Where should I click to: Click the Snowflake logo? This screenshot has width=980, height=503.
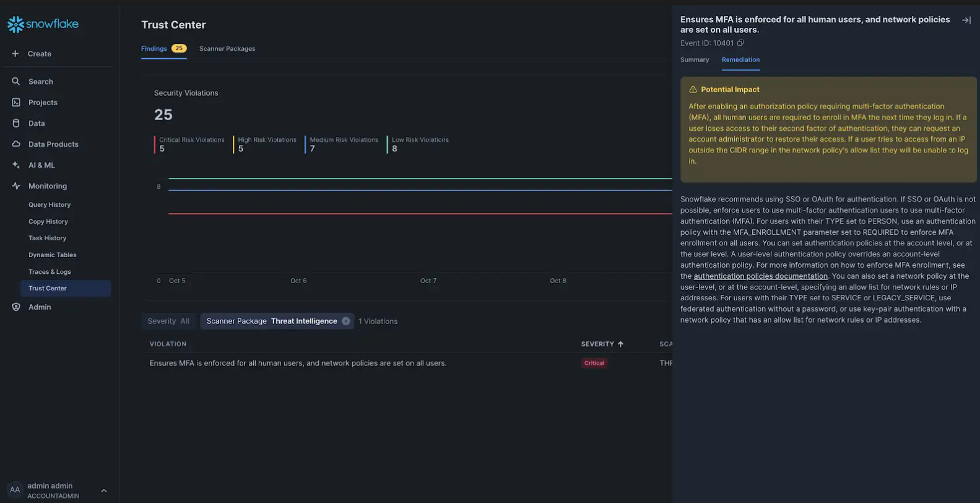43,24
